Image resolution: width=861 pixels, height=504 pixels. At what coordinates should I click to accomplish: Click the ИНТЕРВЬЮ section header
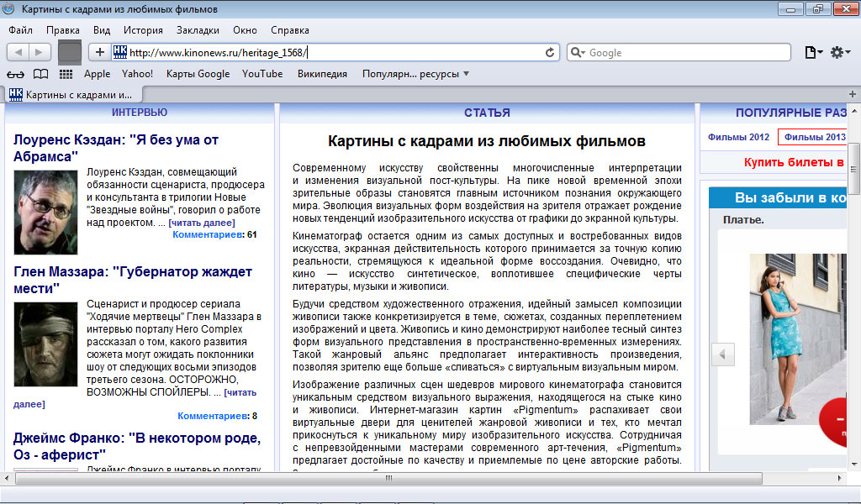[x=140, y=113]
